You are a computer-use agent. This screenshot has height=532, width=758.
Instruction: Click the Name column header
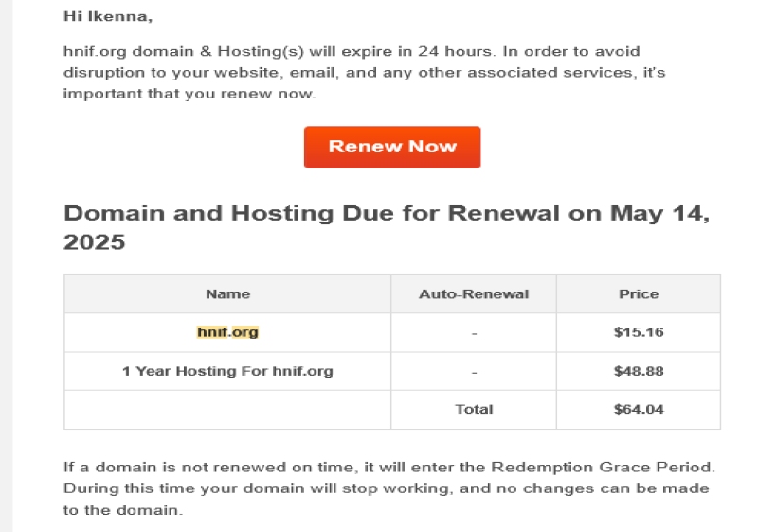point(227,294)
